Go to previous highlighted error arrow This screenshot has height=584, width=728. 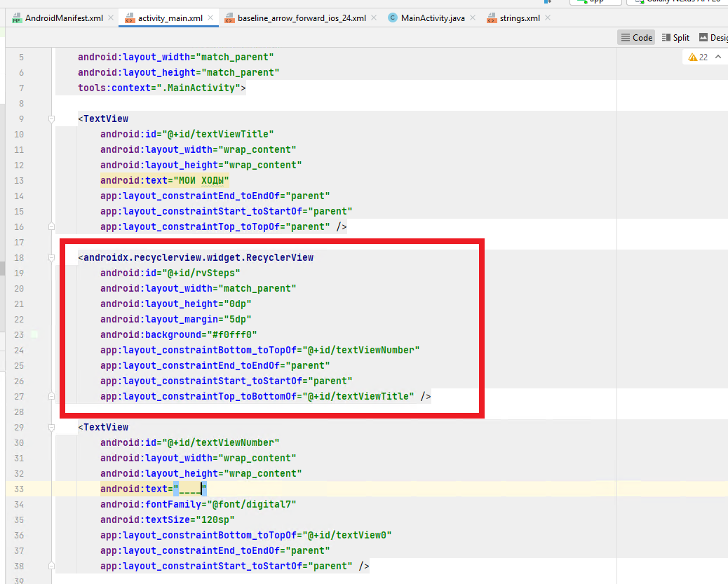718,57
